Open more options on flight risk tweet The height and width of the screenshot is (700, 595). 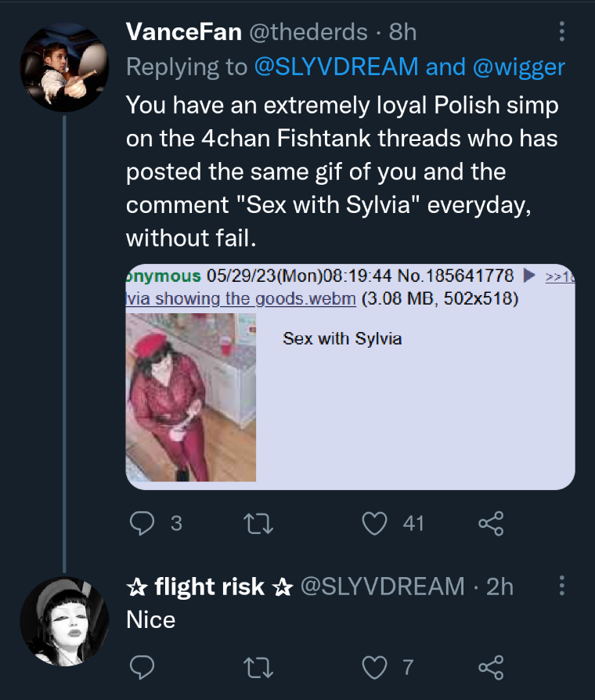561,586
